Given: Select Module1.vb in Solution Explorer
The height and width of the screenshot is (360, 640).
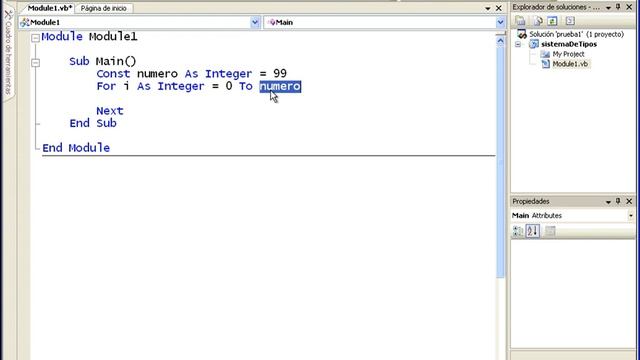Looking at the screenshot, I should pos(570,64).
